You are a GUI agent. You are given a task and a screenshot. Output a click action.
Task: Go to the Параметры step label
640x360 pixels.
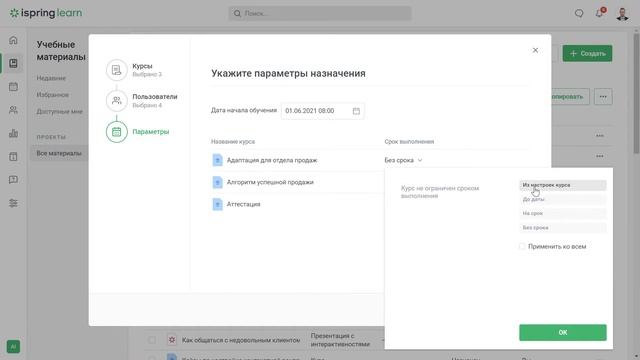click(151, 131)
